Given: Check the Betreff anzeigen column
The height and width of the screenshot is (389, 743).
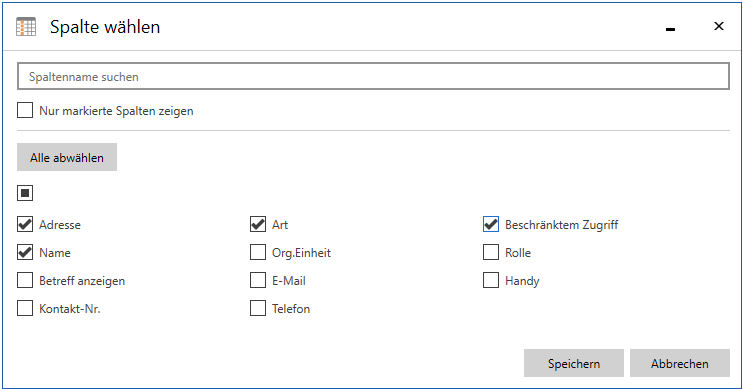Looking at the screenshot, I should pyautogui.click(x=25, y=280).
